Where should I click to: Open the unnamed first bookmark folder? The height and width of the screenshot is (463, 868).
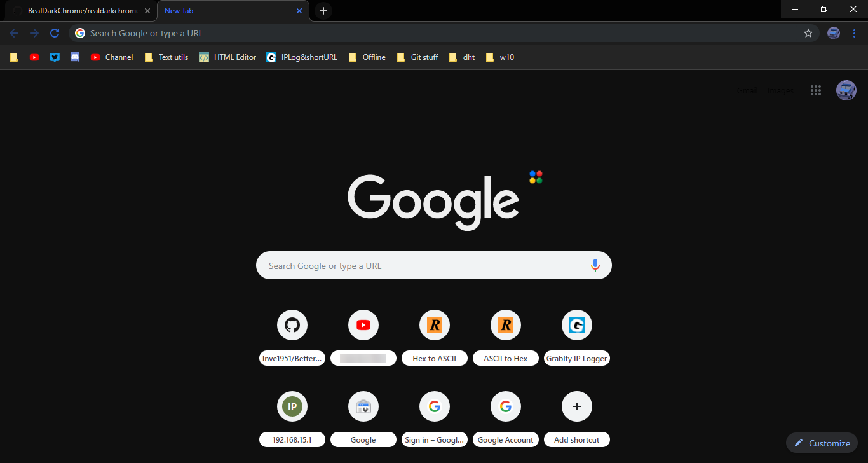(14, 57)
